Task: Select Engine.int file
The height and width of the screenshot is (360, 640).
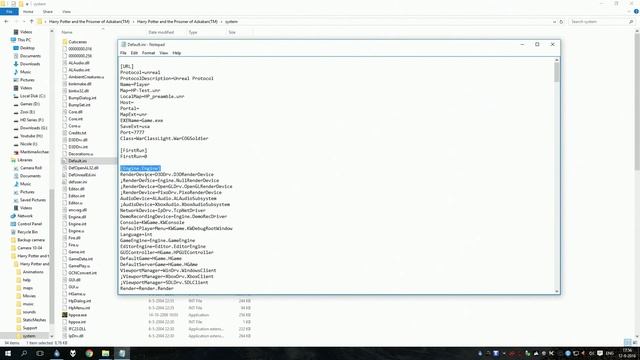Action: coord(77,224)
